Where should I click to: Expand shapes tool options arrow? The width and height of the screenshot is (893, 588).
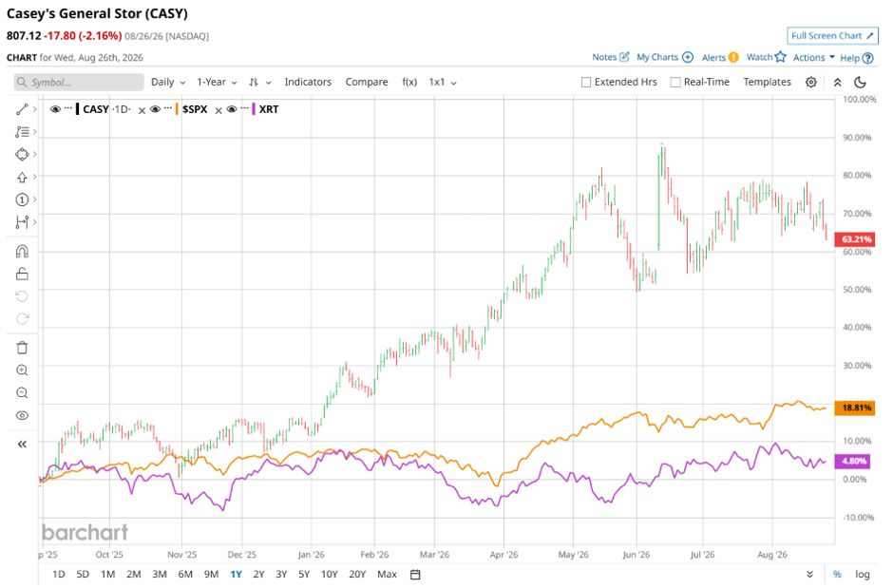point(35,154)
